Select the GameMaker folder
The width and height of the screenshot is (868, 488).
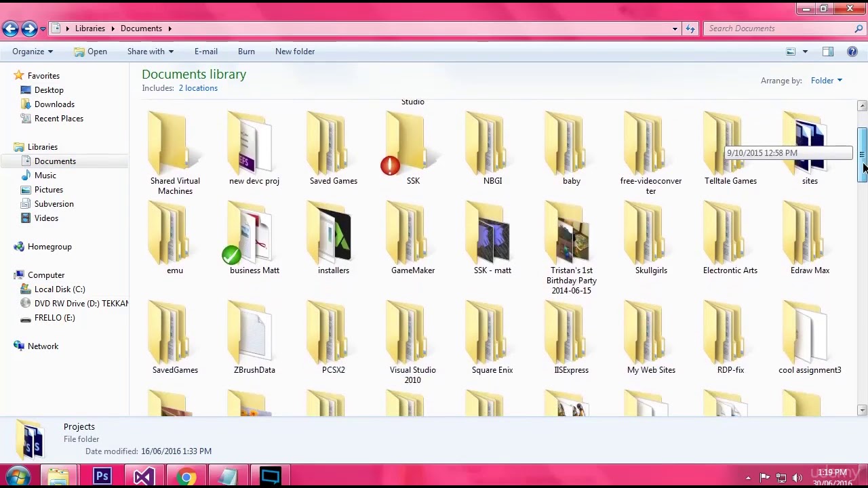point(413,239)
